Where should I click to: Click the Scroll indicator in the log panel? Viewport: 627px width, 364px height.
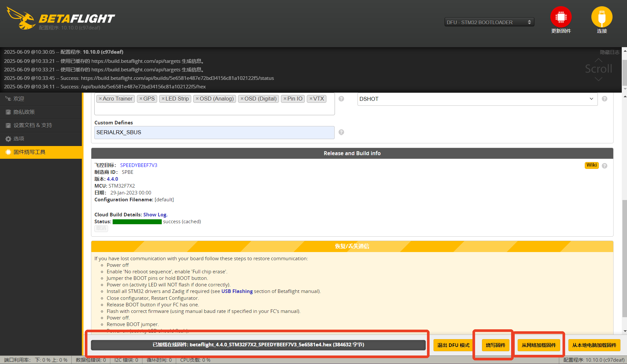point(599,69)
